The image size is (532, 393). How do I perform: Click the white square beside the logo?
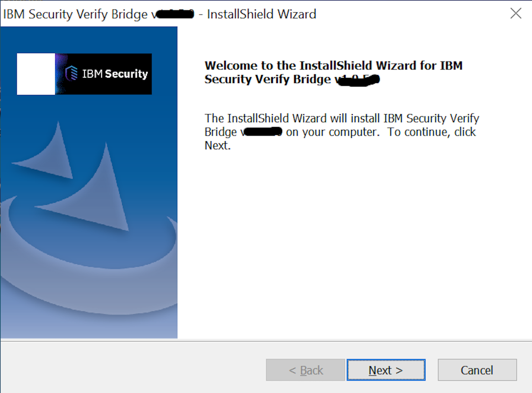36,74
